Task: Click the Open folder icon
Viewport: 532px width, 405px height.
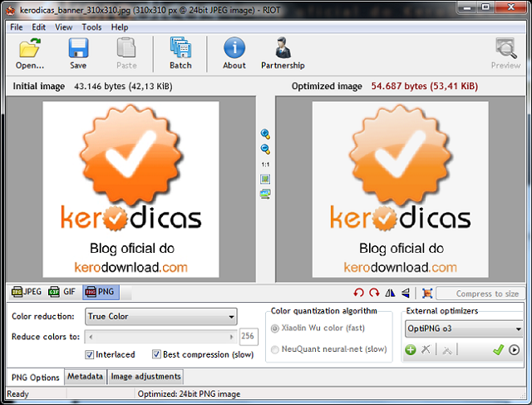Action: pyautogui.click(x=30, y=48)
